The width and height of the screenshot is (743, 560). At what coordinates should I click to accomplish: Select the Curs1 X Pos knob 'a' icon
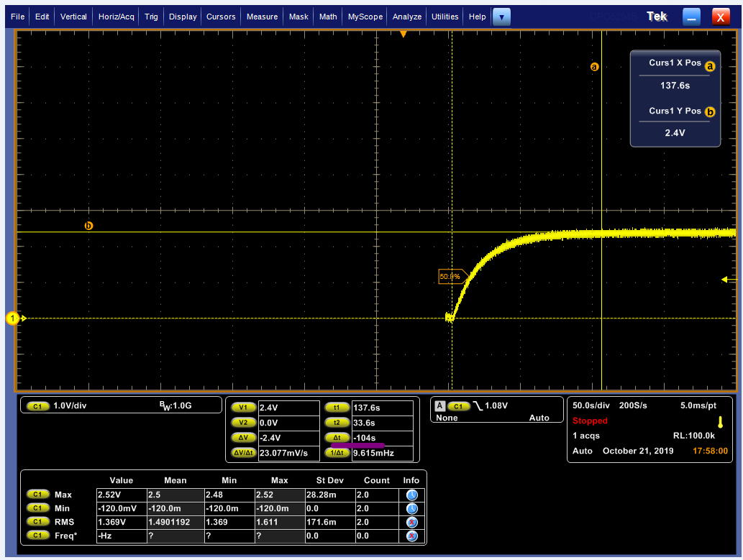[709, 66]
